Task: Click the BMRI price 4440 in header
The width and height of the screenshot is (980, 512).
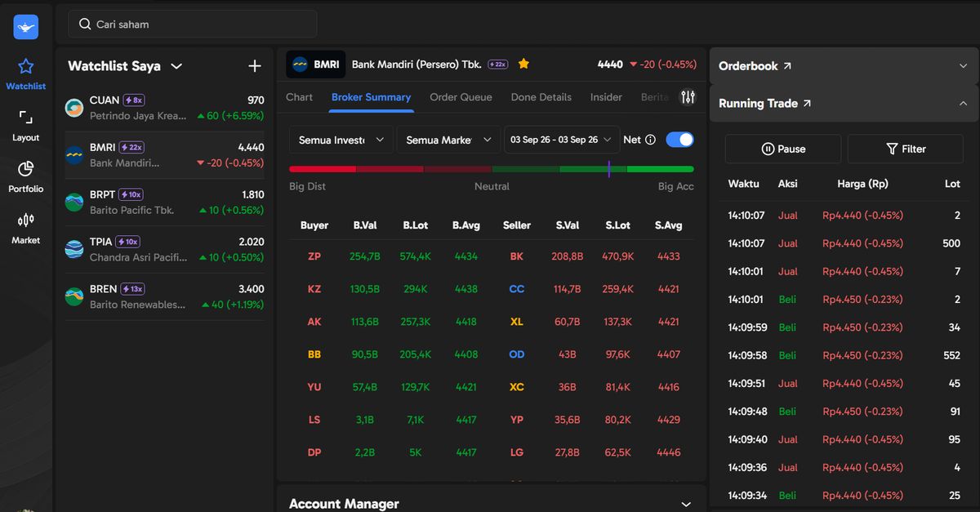Action: tap(610, 65)
